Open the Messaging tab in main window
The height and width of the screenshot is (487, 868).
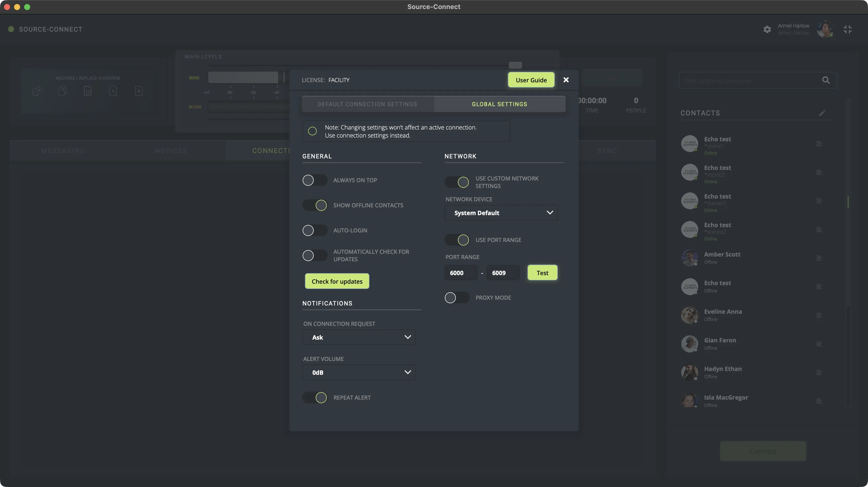point(63,151)
